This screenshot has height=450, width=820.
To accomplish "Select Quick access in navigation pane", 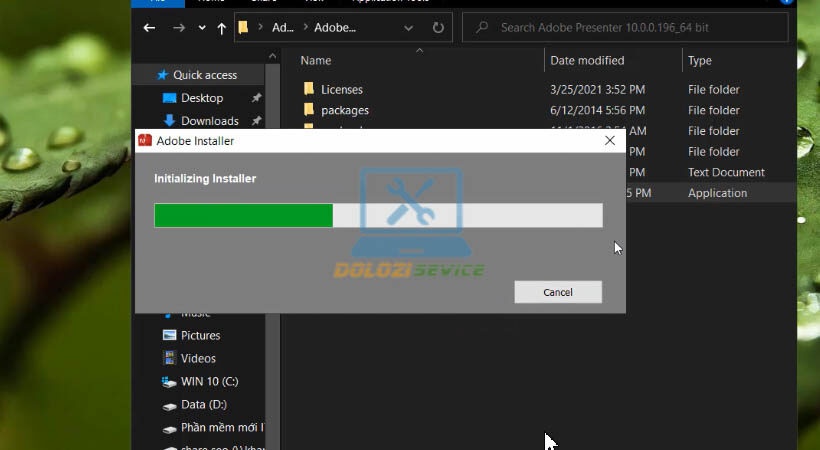I will (x=205, y=75).
